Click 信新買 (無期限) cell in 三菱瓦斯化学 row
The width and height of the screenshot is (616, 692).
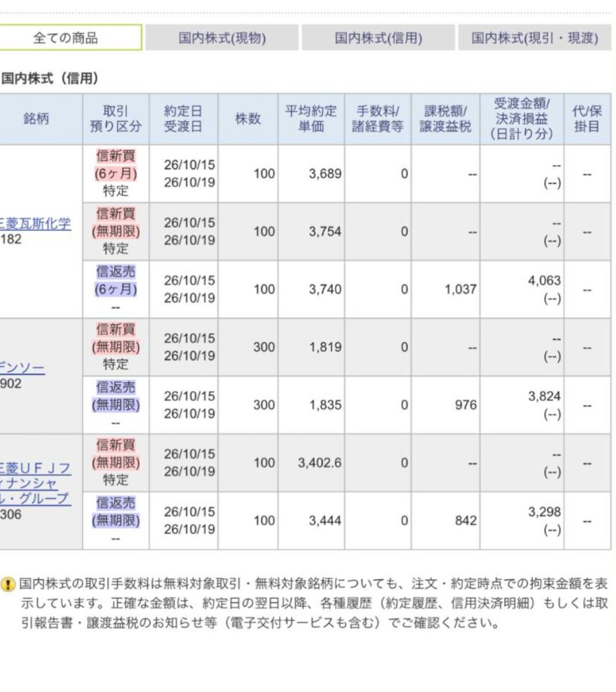tap(116, 231)
